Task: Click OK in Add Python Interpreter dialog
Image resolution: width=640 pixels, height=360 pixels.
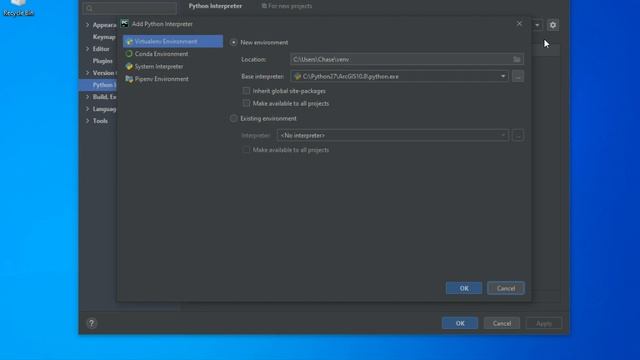Action: [x=464, y=288]
